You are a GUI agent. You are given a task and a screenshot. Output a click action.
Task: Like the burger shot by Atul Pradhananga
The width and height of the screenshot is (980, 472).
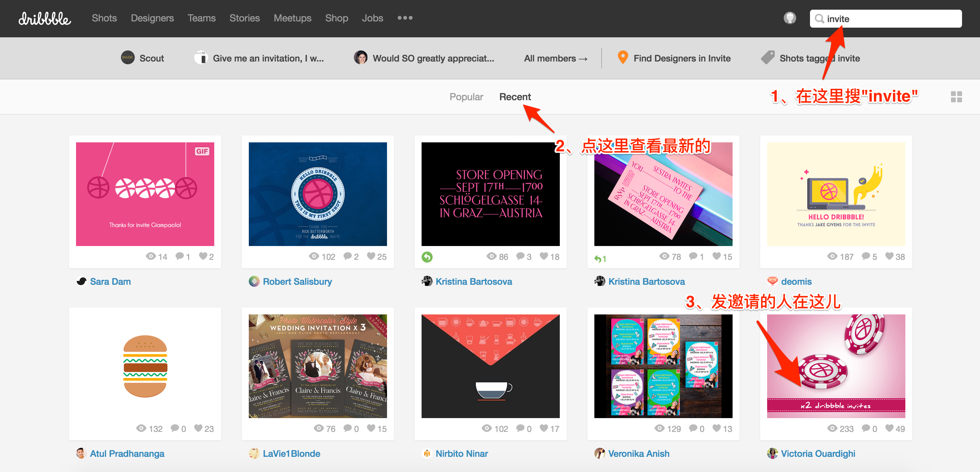click(198, 428)
